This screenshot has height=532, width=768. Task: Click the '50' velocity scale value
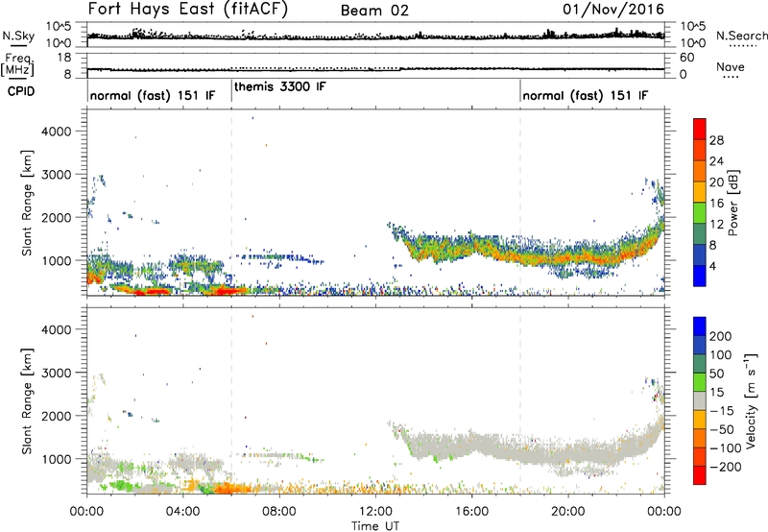click(716, 374)
